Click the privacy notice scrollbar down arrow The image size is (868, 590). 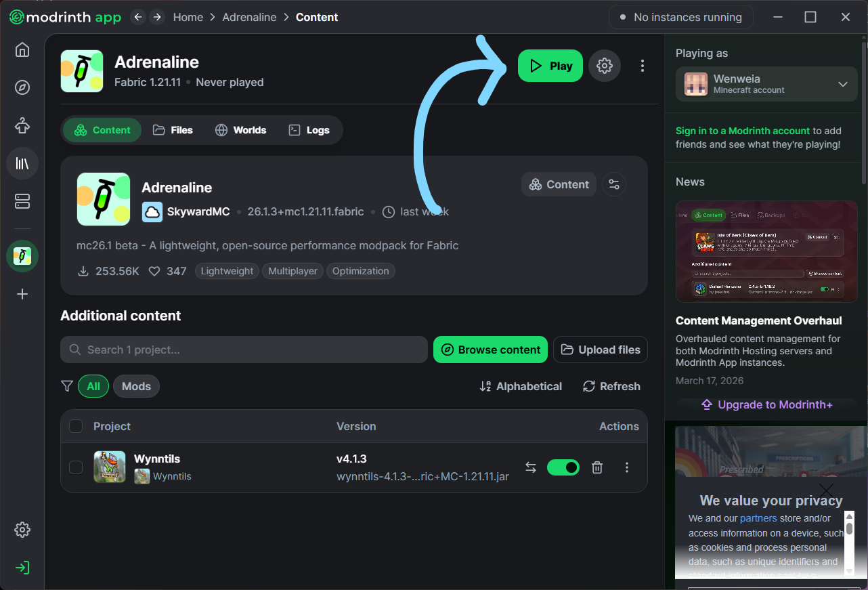(x=849, y=571)
